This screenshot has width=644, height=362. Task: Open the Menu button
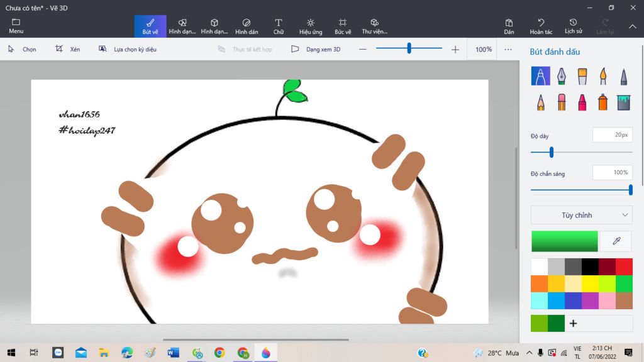tap(16, 26)
